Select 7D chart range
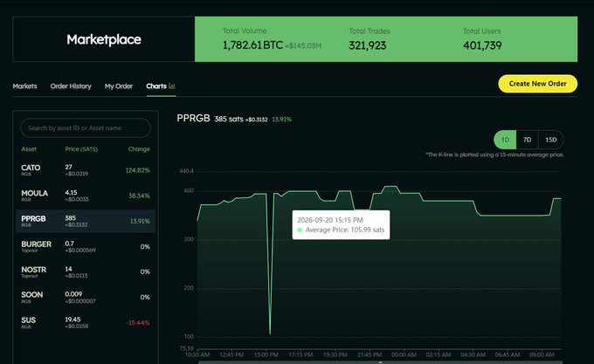 point(527,140)
